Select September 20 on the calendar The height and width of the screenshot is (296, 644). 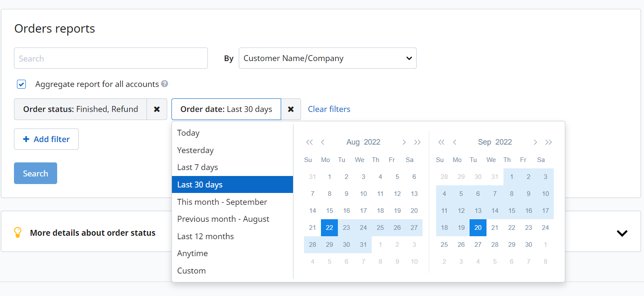coord(478,228)
